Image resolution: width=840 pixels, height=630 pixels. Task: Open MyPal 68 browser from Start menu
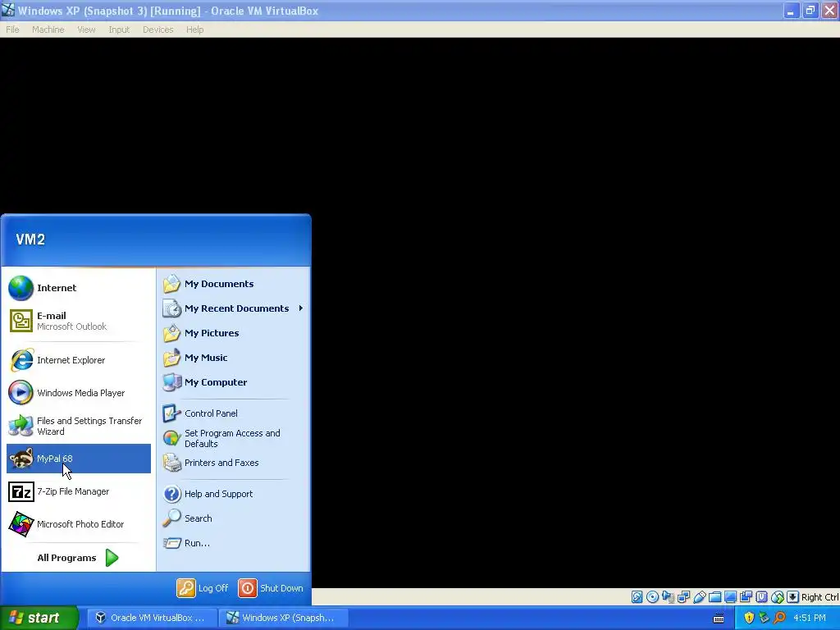click(x=79, y=459)
